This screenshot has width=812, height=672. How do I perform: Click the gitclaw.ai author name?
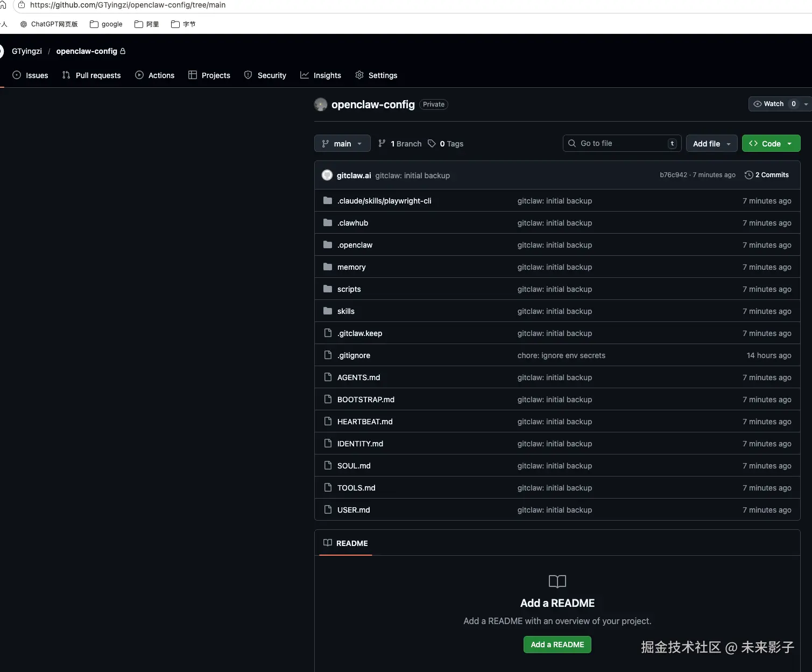[x=354, y=176]
